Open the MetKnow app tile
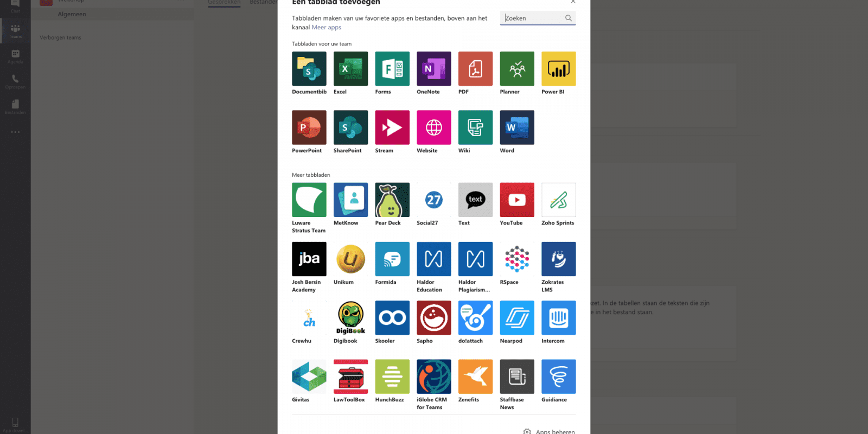Screen dimensions: 868x434 point(350,200)
